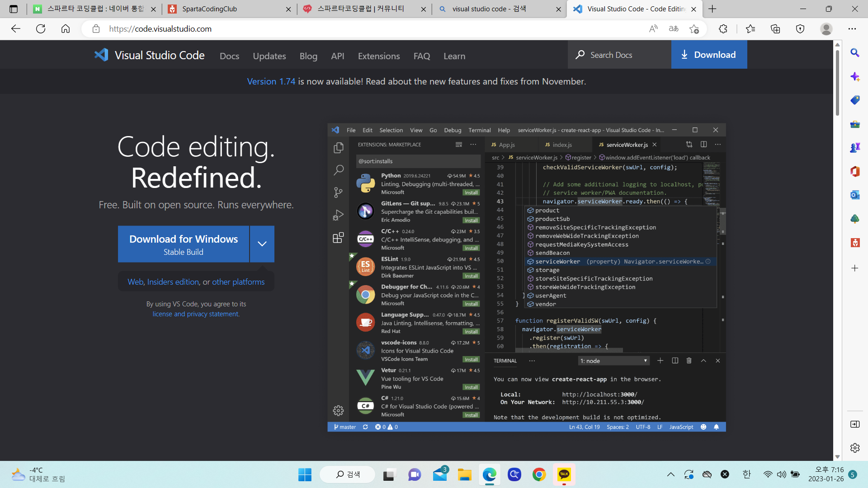Open the browser Extensions puzzle icon
The width and height of the screenshot is (868, 488).
723,29
